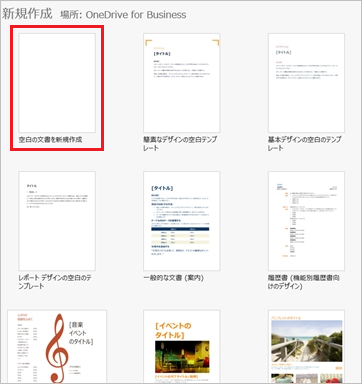Screen dimensions: 362x384
Task: Select the report design blank template thumbnail
Action: tap(57, 221)
